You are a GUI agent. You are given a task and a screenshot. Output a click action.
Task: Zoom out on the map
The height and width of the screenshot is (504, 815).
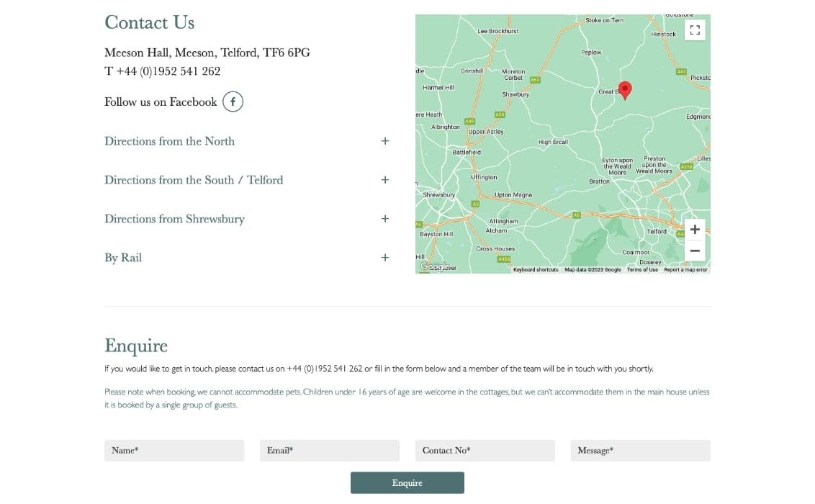click(x=695, y=251)
